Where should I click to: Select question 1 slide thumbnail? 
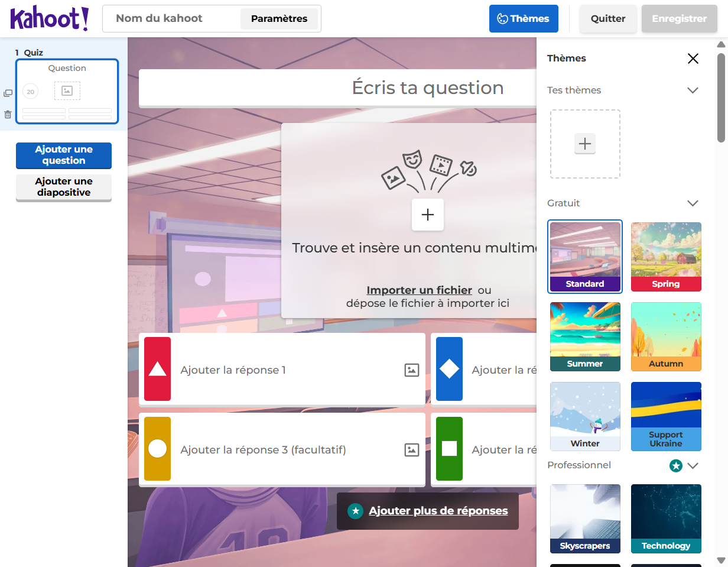pos(67,92)
